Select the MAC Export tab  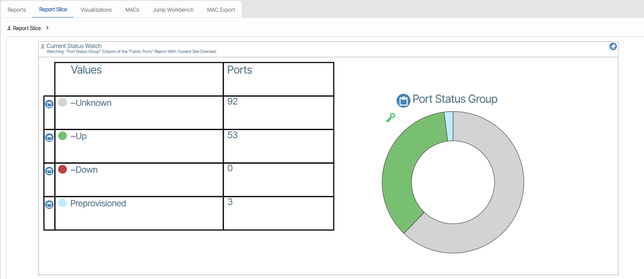(221, 9)
